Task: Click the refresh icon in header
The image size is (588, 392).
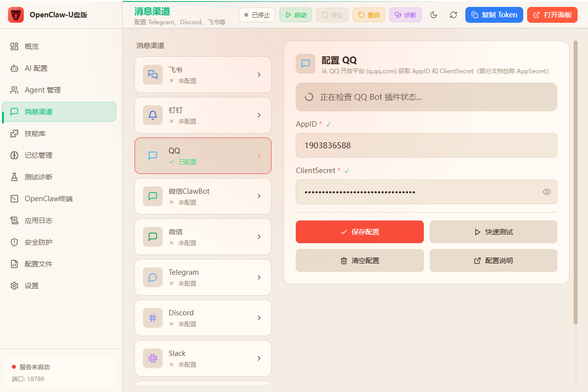Action: point(453,15)
